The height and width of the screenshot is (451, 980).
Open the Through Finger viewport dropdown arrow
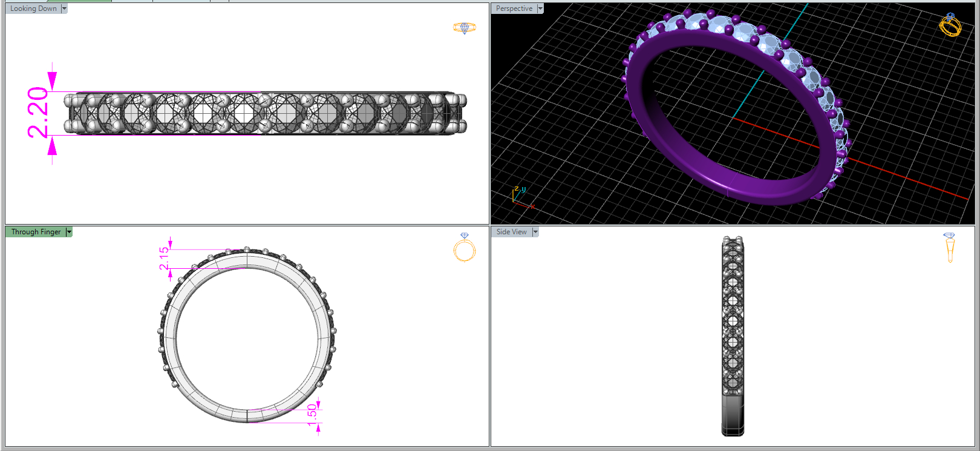[x=69, y=232]
